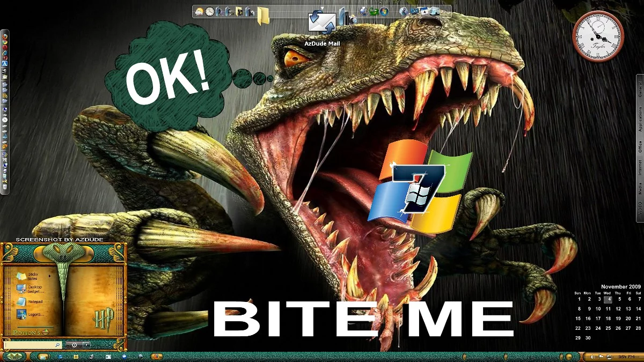Switch to the Applications tab on side dock
Screen dimensions: 644x362
[640, 119]
